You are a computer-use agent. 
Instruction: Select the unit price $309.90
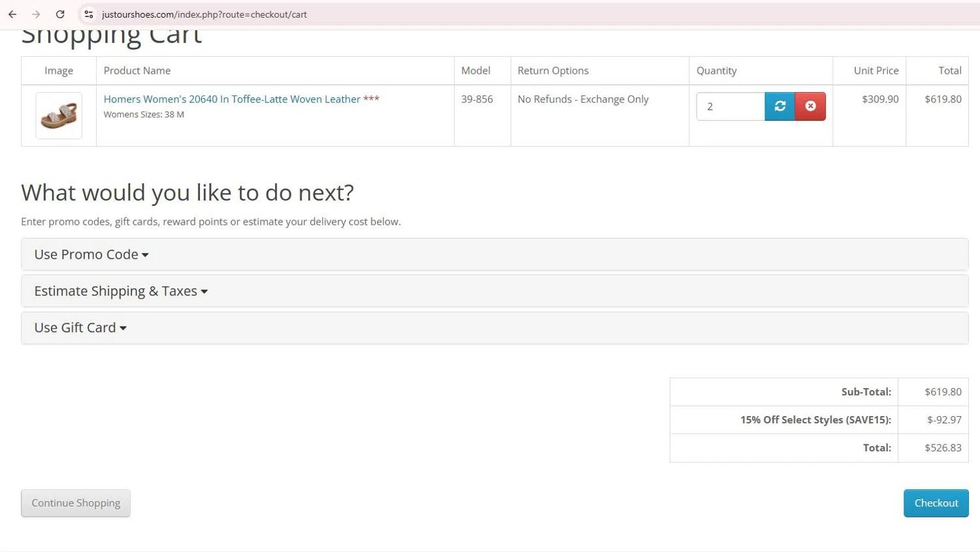pyautogui.click(x=880, y=99)
